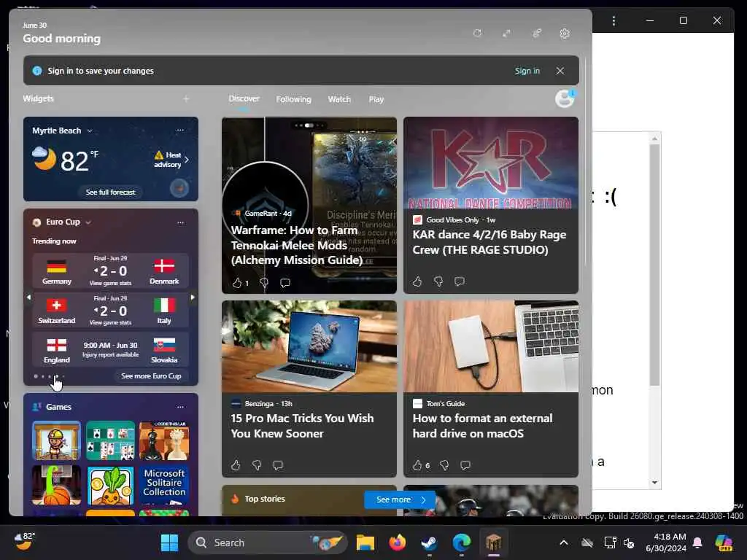Open widgets settings gear
747x560 pixels.
[x=565, y=34]
